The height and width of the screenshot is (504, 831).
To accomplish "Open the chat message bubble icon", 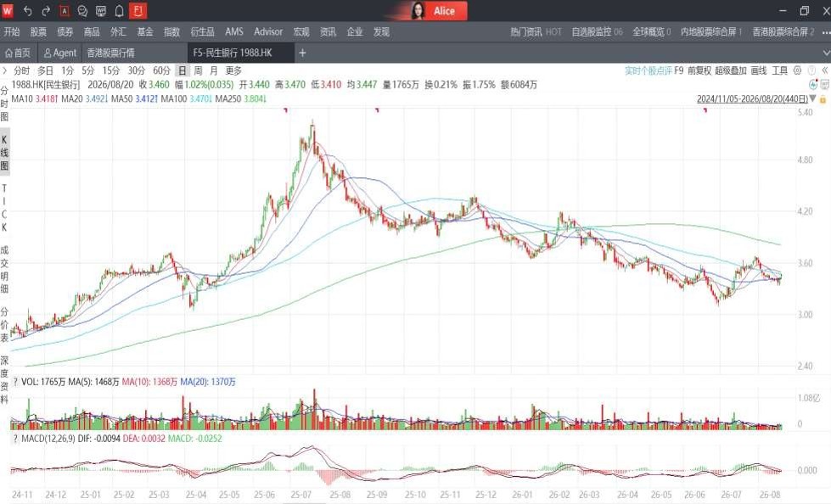I will coord(82,10).
